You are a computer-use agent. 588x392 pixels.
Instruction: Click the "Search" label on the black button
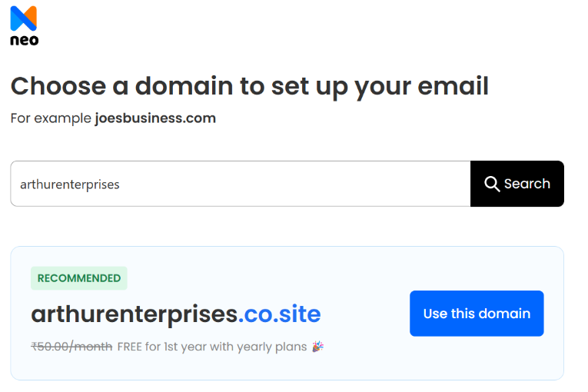coord(527,184)
